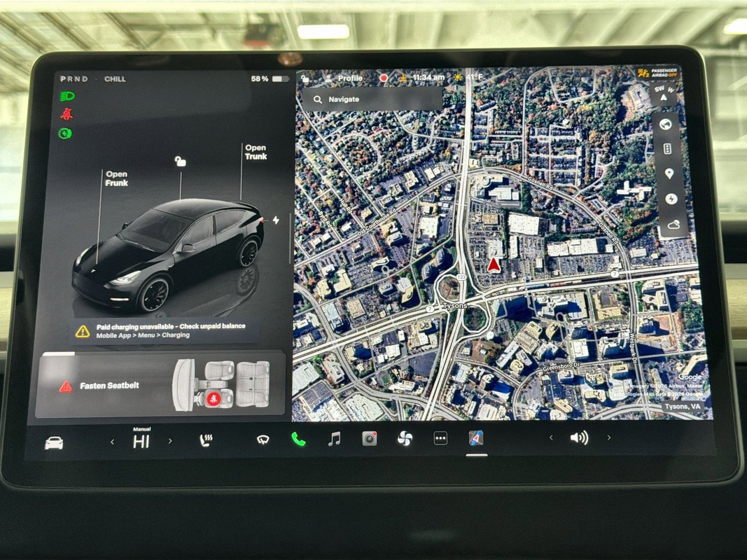The image size is (747, 560).
Task: Open the map style globe icon
Action: pyautogui.click(x=665, y=124)
